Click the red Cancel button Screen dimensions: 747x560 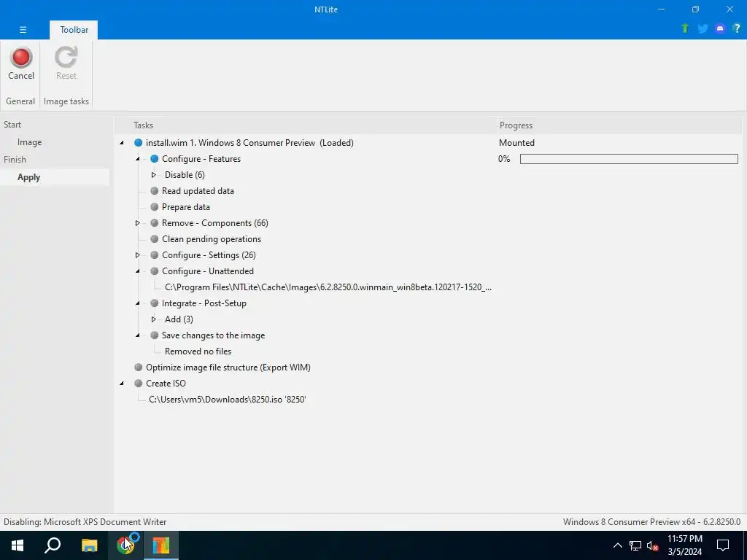pyautogui.click(x=21, y=64)
